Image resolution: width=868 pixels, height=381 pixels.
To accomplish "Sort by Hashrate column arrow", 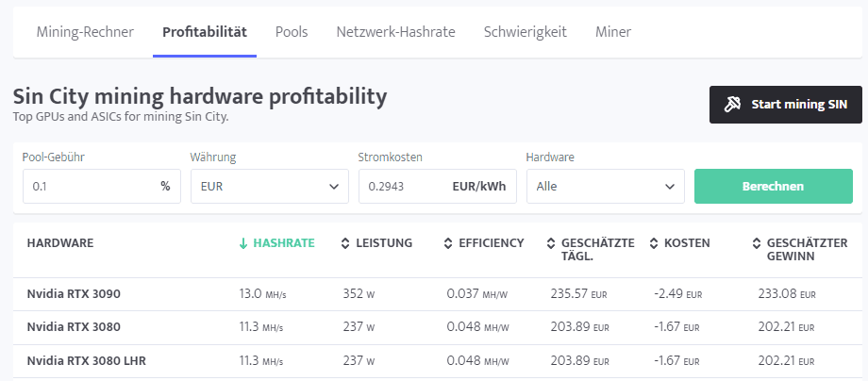I will point(243,243).
